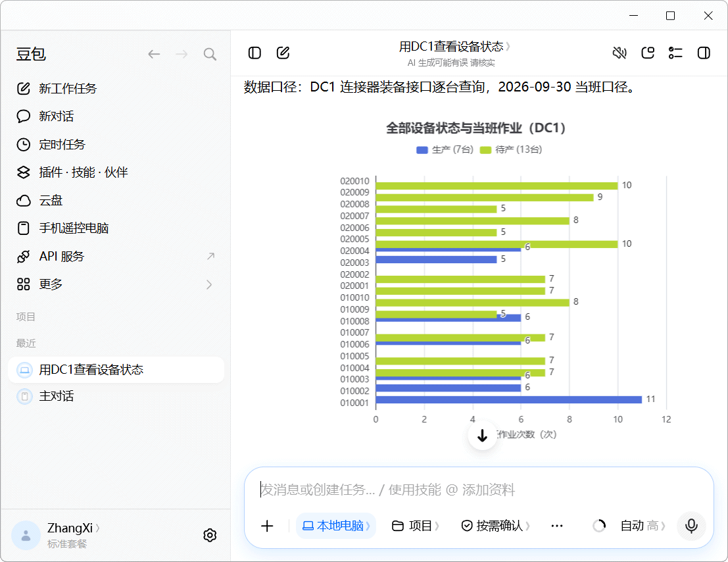Click the green bar for device 020010
This screenshot has width=728, height=562.
[x=497, y=186]
